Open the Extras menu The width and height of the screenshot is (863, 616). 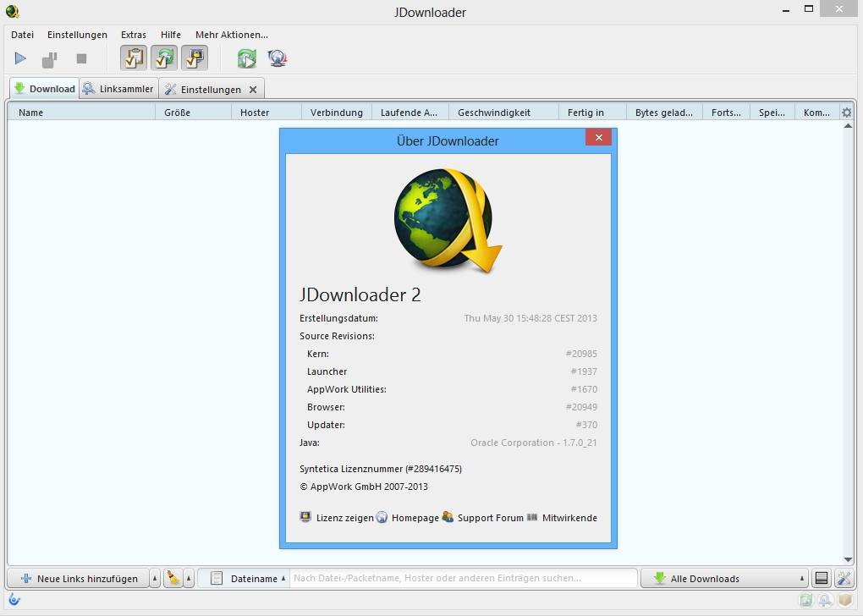(x=133, y=35)
